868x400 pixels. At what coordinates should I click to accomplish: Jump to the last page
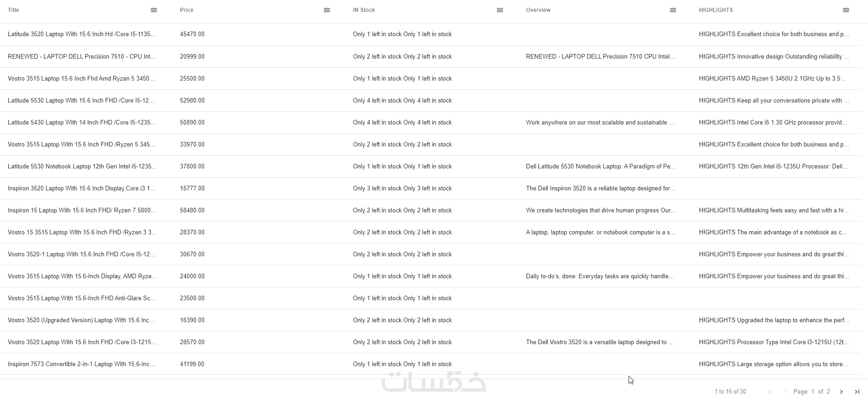(857, 392)
